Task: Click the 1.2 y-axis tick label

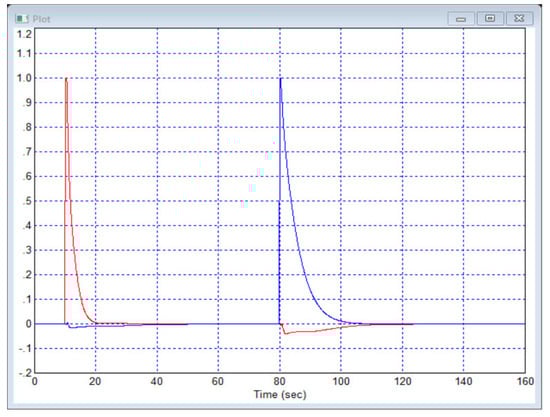Action: [24, 34]
